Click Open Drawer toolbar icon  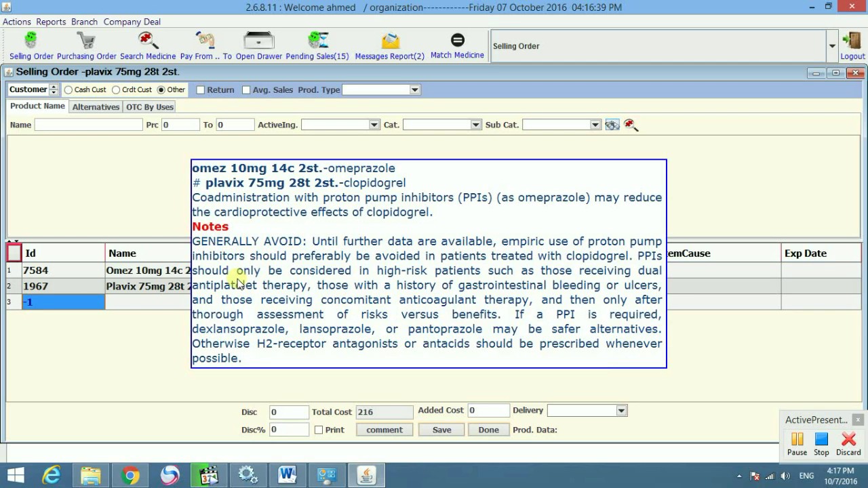[x=258, y=46]
